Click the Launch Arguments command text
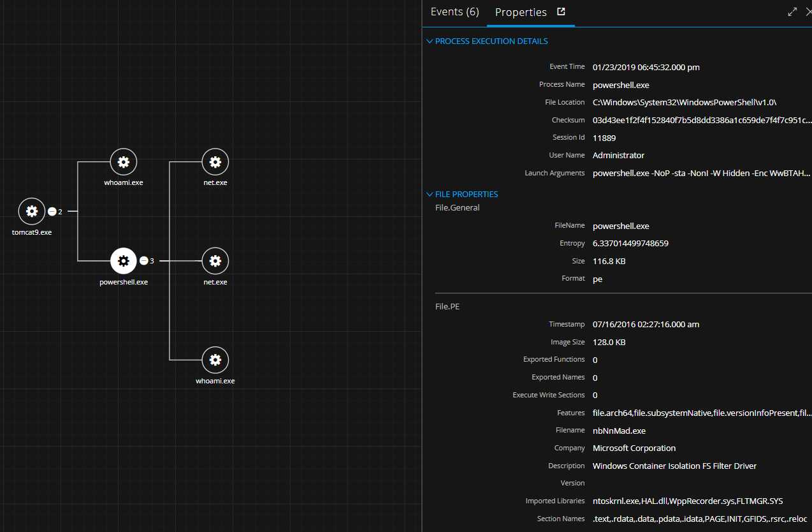Screen dimensions: 812x532 702,173
